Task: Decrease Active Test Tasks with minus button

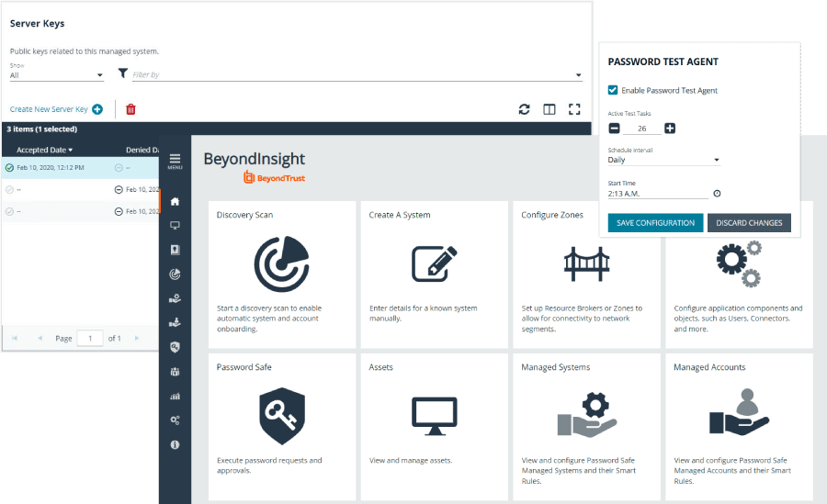Action: tap(615, 129)
